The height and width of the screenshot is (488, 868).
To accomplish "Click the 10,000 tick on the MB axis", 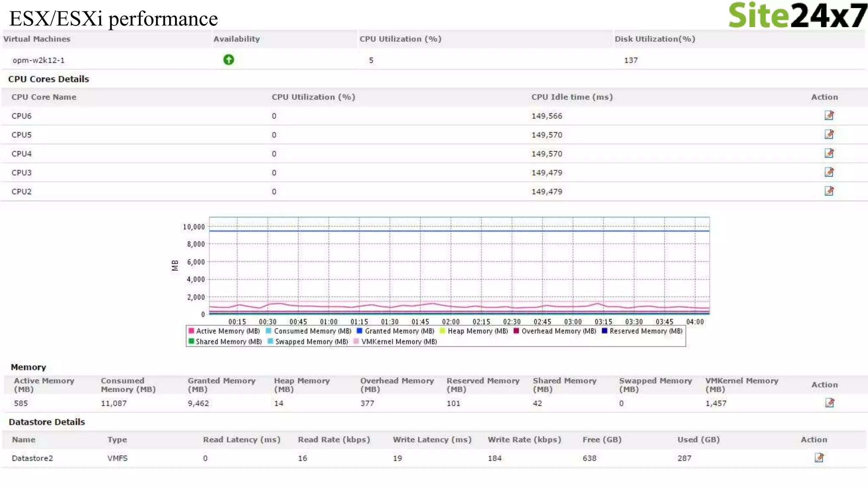I will pos(194,227).
